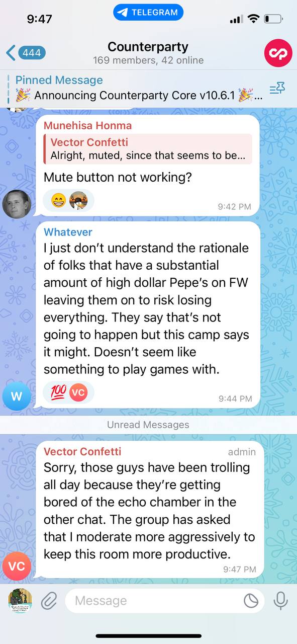The image size is (297, 644).
Task: Tap the Telegram return pill in status bar
Action: (148, 13)
